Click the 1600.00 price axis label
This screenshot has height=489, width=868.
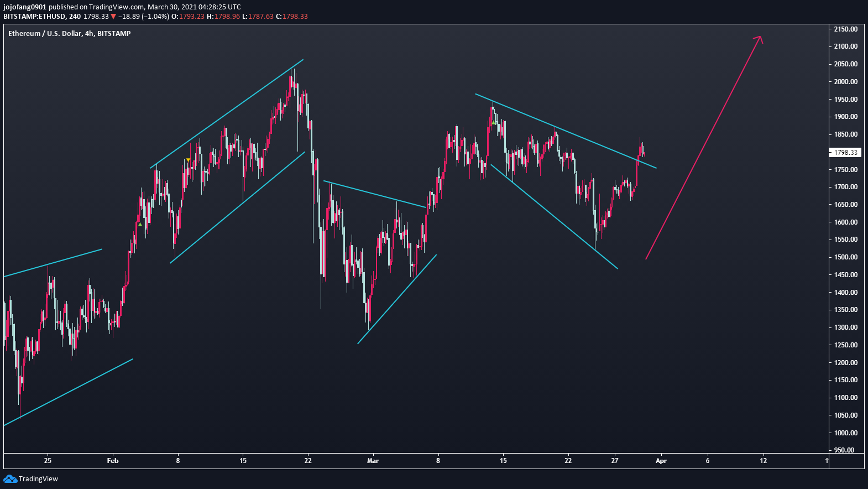[x=846, y=222]
